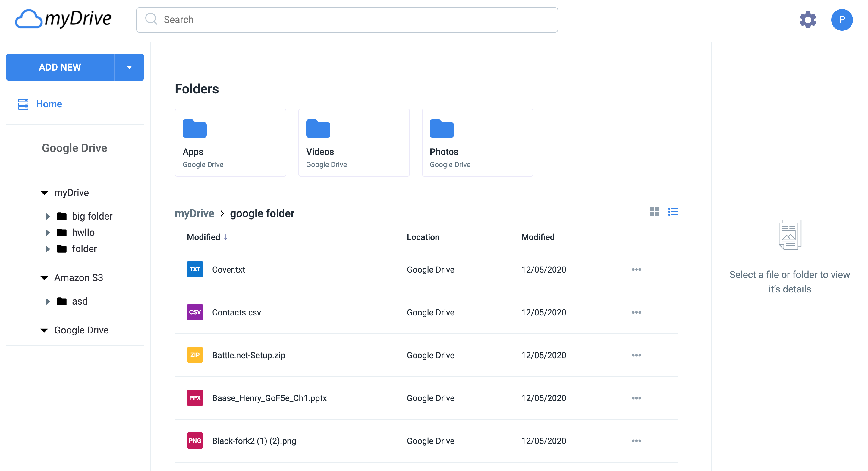Screen dimensions: 868x471
Task: Switch to list view layout
Action: 673,212
